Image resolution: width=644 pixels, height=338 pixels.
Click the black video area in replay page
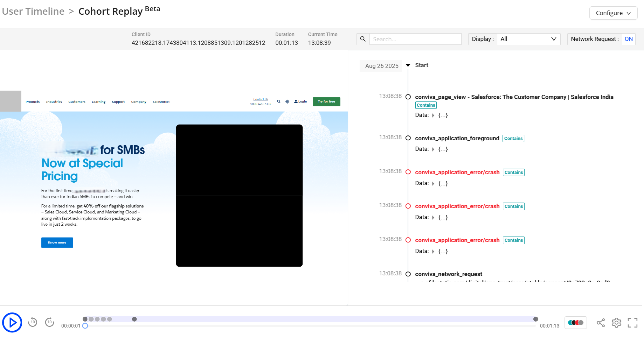coord(239,196)
